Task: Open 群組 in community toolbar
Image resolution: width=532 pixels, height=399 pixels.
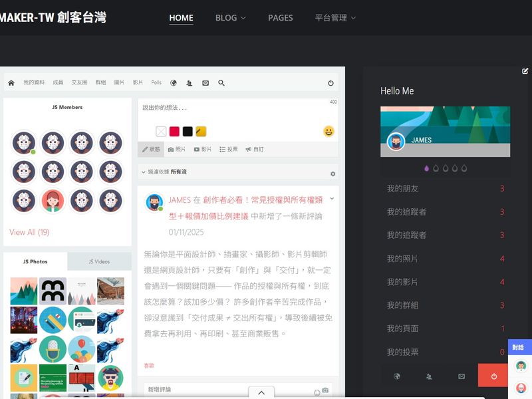Action: (x=100, y=82)
